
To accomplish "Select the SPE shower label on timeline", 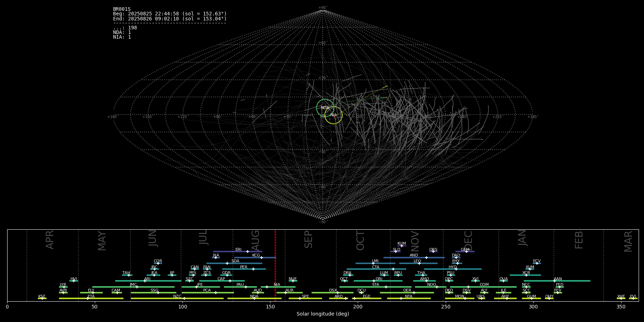I will click(x=305, y=297).
